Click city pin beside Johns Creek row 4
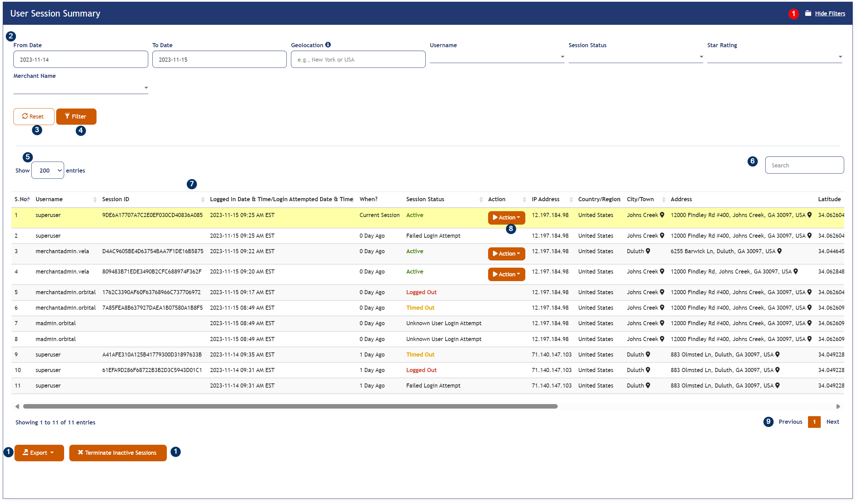This screenshot has width=859, height=504. pyautogui.click(x=662, y=271)
